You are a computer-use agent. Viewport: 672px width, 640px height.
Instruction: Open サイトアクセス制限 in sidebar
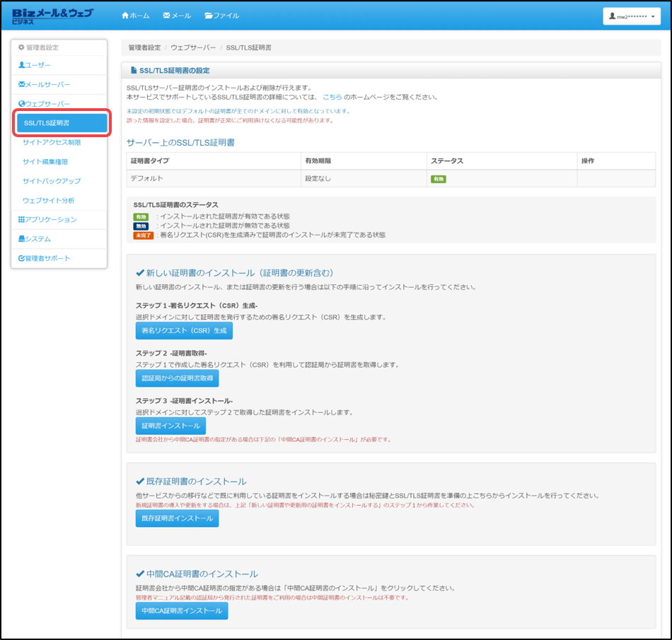pyautogui.click(x=52, y=142)
